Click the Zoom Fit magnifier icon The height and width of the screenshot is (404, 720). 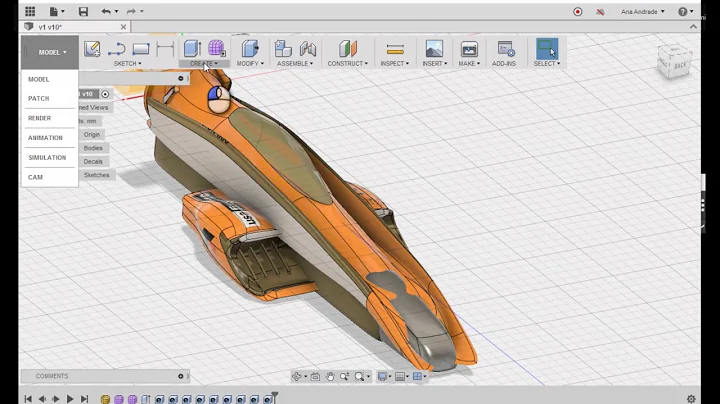[x=360, y=376]
